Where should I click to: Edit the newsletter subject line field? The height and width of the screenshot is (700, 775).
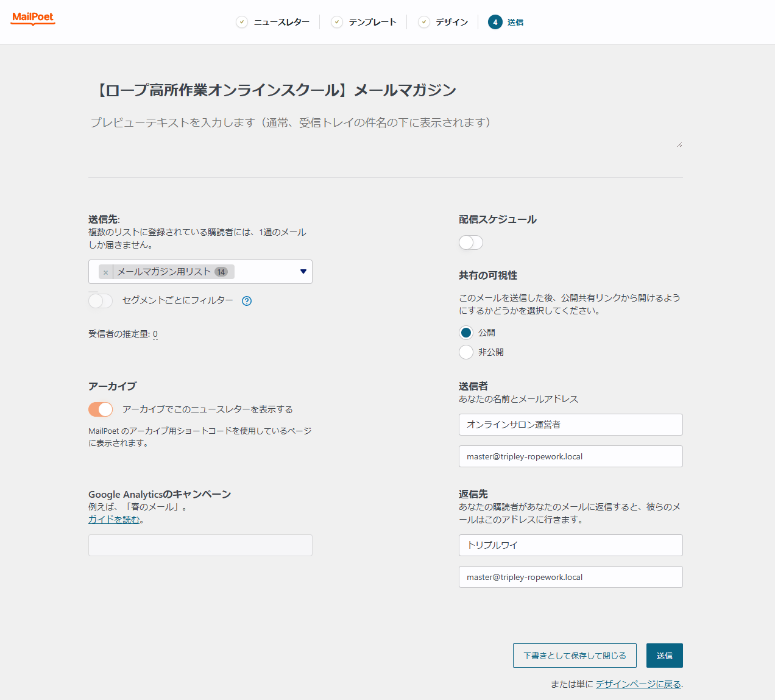tap(386, 90)
